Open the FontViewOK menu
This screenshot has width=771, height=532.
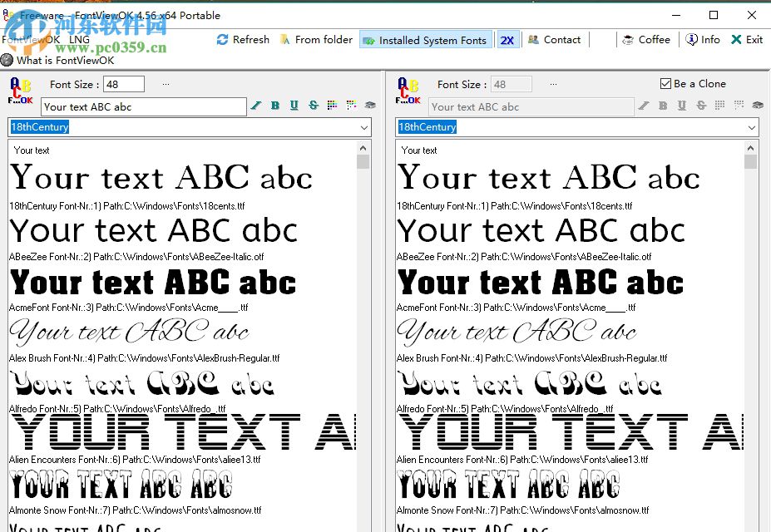[x=32, y=40]
